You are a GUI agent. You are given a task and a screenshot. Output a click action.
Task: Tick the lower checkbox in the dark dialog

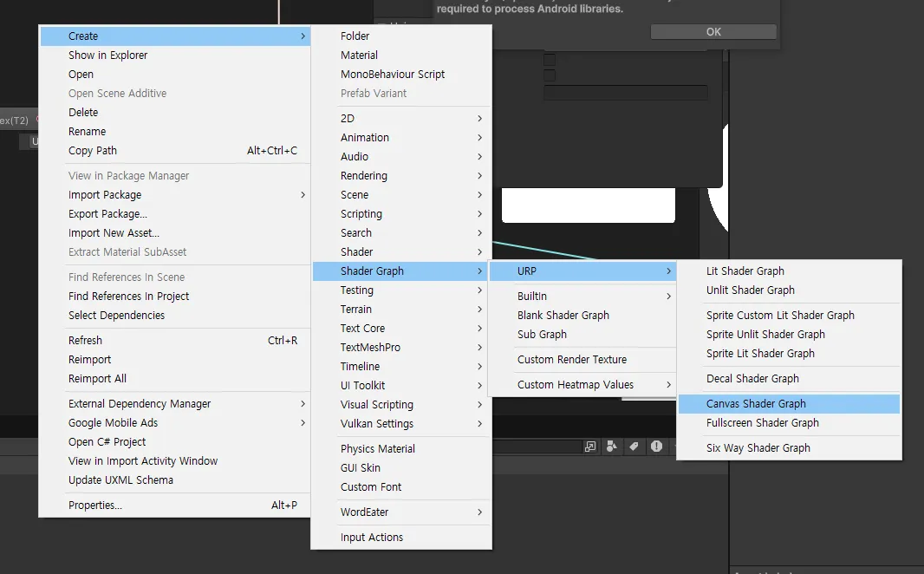tap(550, 75)
